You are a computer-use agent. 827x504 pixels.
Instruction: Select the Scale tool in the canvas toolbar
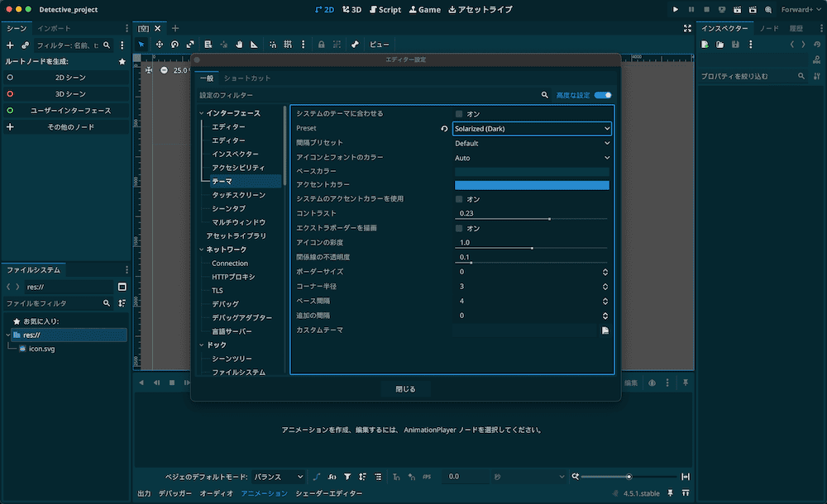[x=190, y=44]
